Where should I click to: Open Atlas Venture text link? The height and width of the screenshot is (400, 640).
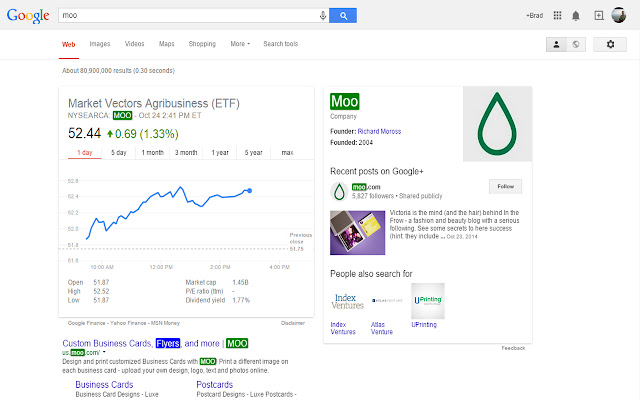point(382,328)
